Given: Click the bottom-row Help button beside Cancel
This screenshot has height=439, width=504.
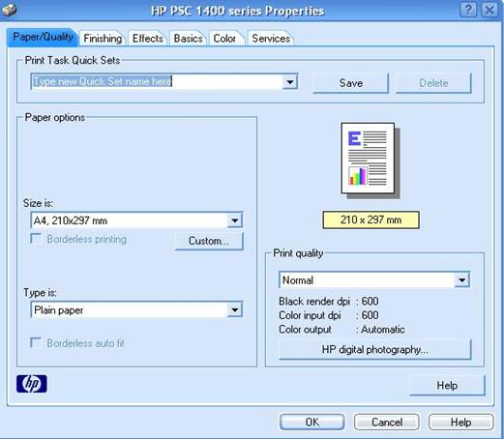Looking at the screenshot, I should point(460,422).
